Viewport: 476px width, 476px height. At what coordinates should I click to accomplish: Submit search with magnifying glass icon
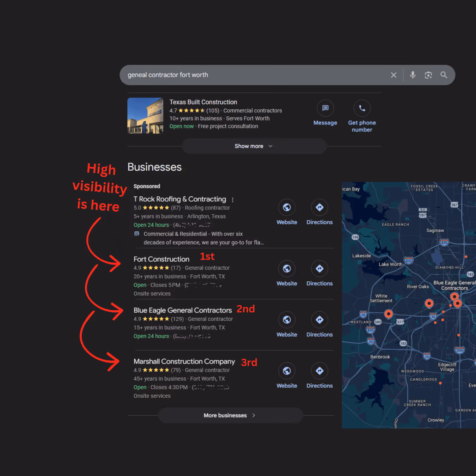tap(444, 75)
